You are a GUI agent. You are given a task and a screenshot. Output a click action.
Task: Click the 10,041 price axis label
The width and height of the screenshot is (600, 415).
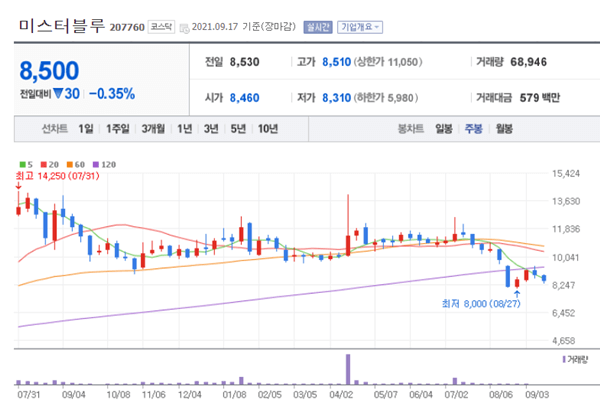(x=566, y=257)
